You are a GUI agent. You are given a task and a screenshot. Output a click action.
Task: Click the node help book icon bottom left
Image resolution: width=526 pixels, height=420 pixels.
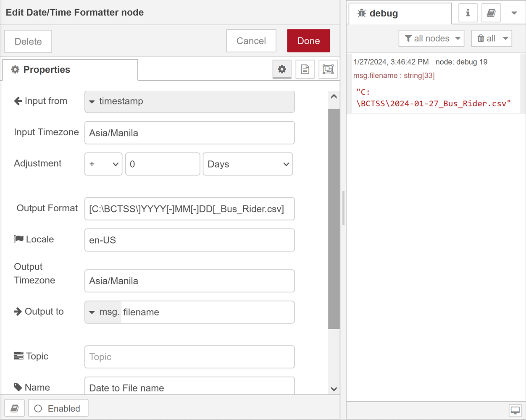[x=14, y=407]
